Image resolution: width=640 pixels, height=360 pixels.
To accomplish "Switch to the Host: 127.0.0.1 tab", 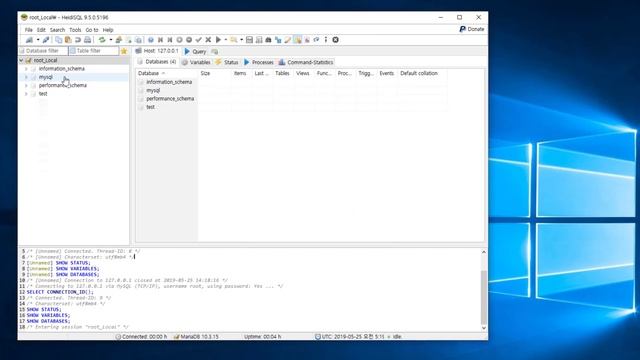I will (x=158, y=51).
